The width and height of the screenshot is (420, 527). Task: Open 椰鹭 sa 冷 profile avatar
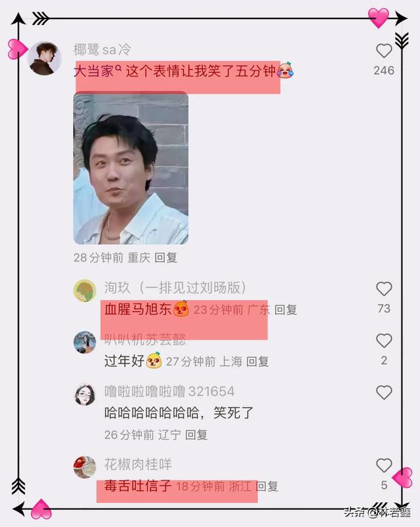tap(44, 58)
